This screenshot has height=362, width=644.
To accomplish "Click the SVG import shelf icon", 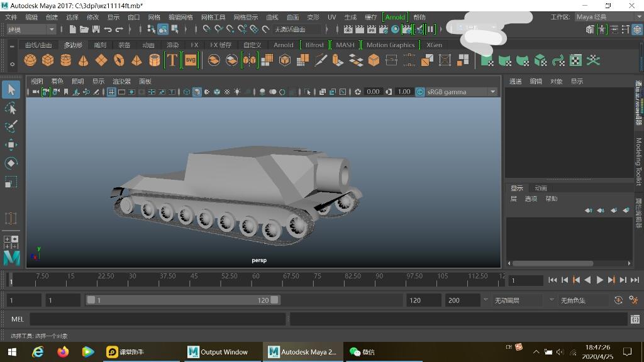I will pyautogui.click(x=191, y=60).
